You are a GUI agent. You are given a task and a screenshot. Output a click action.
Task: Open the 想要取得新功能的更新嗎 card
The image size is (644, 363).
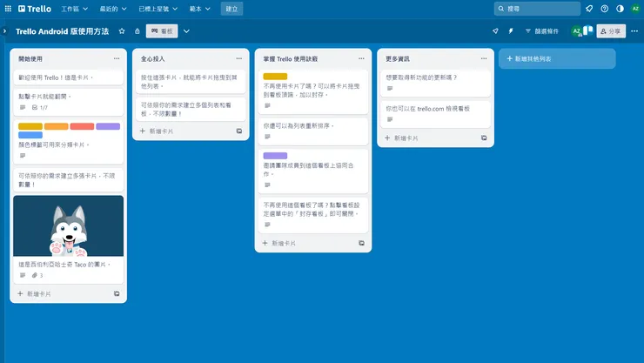click(435, 84)
